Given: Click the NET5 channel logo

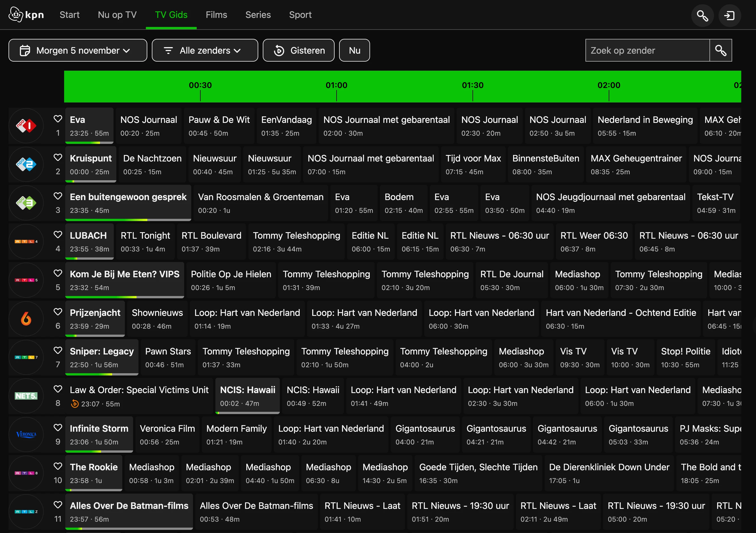Looking at the screenshot, I should [x=26, y=396].
